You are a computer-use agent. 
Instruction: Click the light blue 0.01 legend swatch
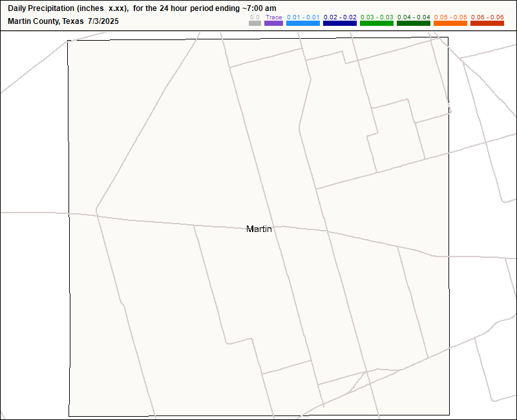303,23
